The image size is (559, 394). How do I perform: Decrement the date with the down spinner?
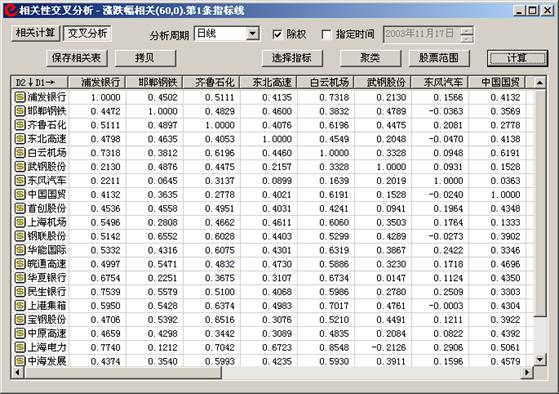467,39
